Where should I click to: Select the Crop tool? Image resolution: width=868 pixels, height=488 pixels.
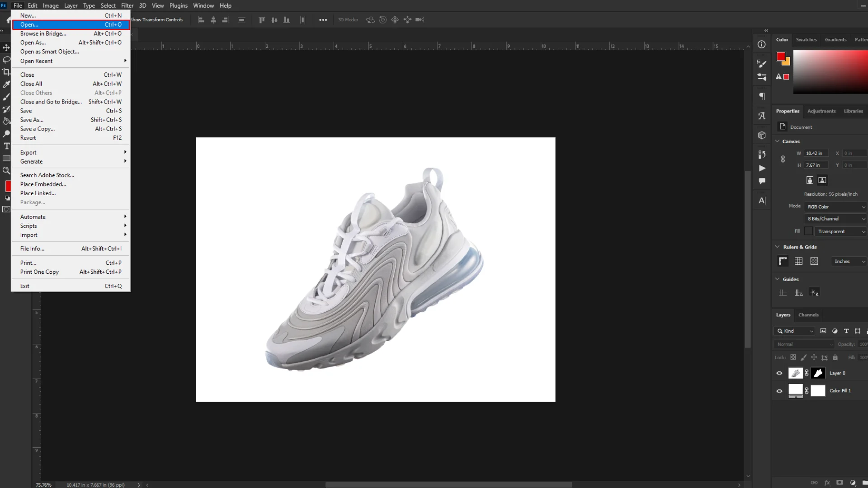pos(6,72)
